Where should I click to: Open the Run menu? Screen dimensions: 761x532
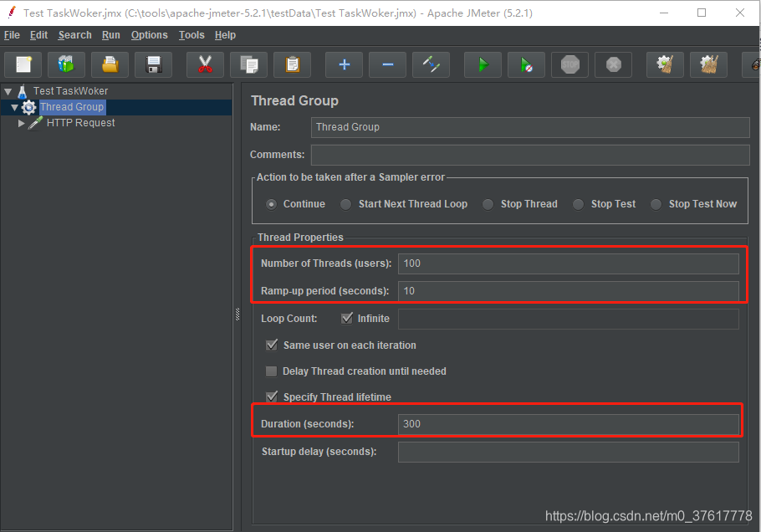click(111, 35)
